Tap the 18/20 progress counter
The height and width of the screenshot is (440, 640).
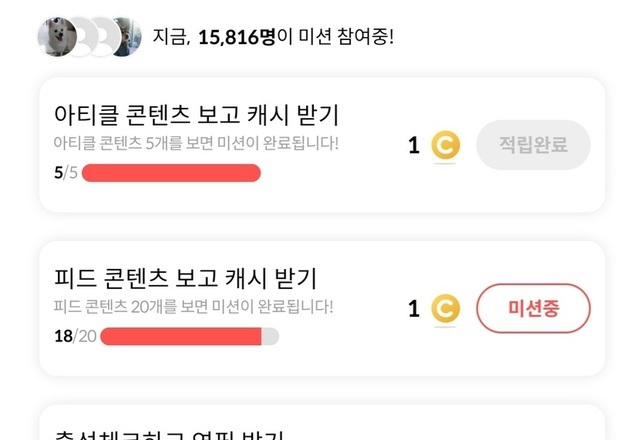[74, 336]
